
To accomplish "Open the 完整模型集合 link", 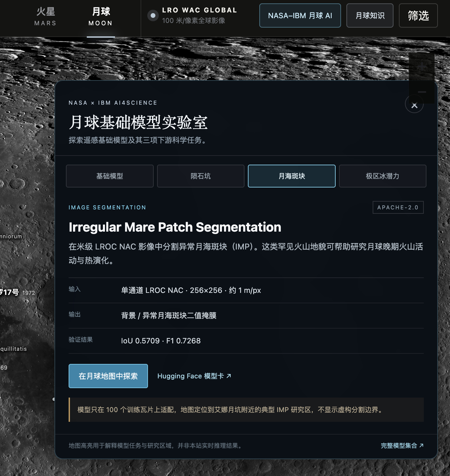I will pyautogui.click(x=402, y=446).
